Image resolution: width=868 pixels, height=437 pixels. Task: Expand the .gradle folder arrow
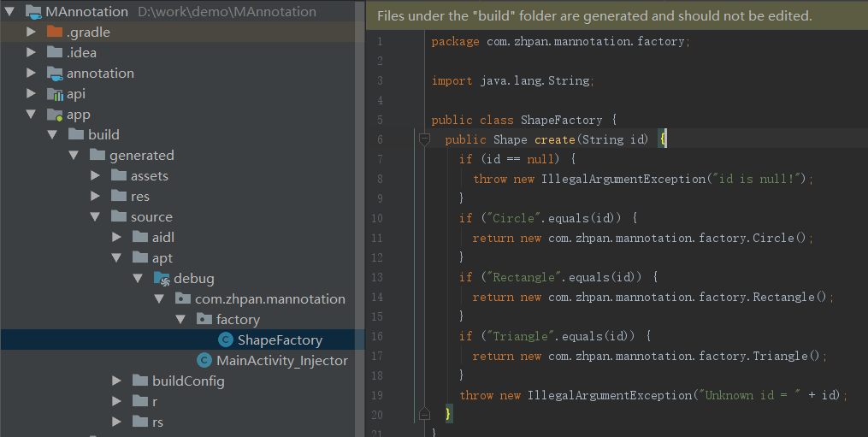pos(31,32)
